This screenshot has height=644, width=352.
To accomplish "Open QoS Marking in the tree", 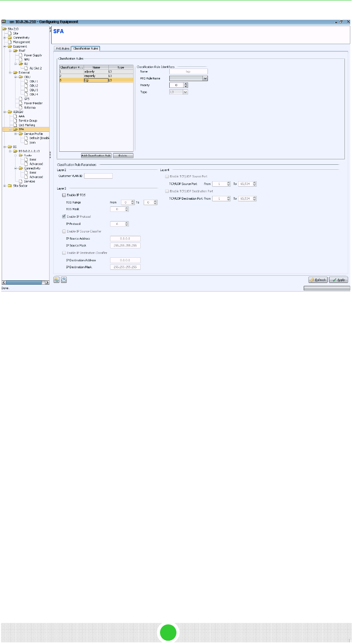I will (x=25, y=125).
